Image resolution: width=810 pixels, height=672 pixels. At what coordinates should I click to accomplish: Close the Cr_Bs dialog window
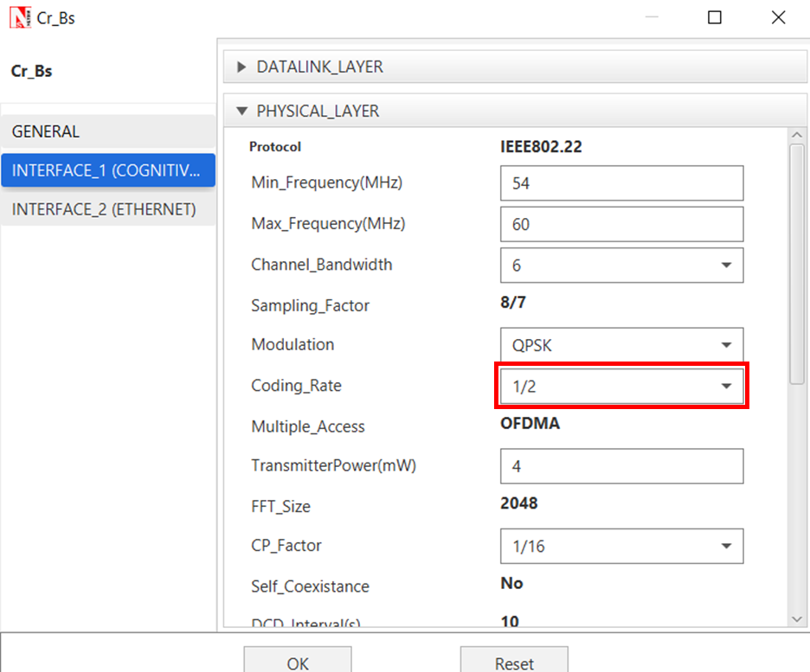[777, 17]
